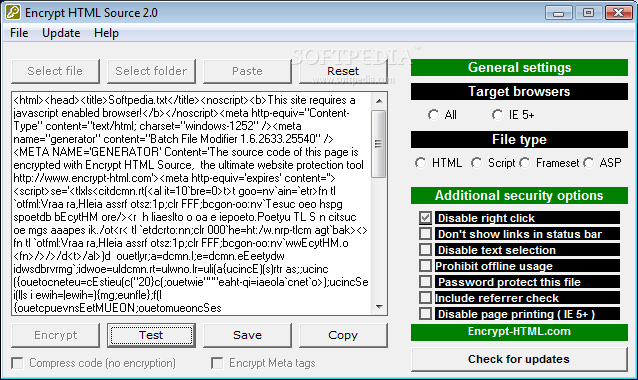Click the Encrypt-HTML.com green banner

point(519,332)
